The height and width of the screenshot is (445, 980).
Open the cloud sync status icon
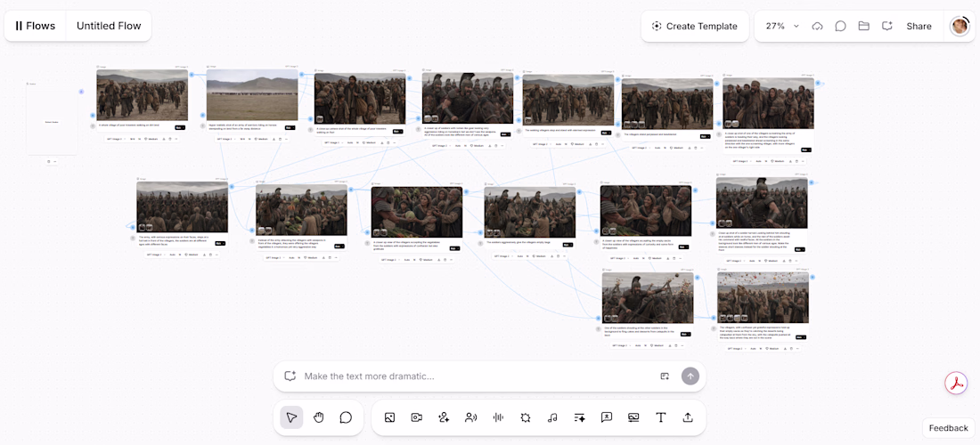click(817, 26)
